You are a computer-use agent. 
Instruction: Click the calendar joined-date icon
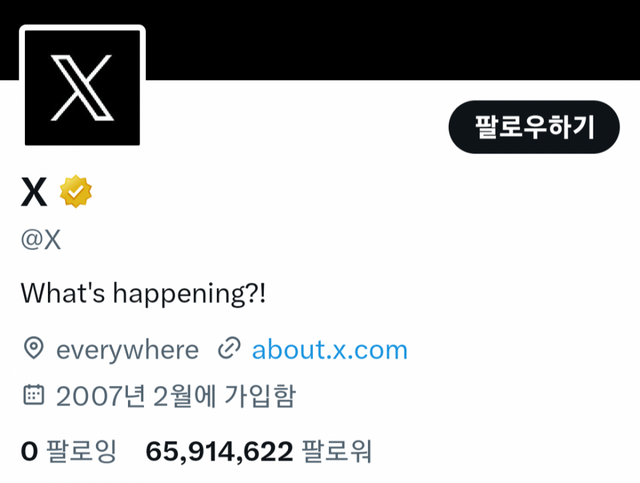[33, 395]
